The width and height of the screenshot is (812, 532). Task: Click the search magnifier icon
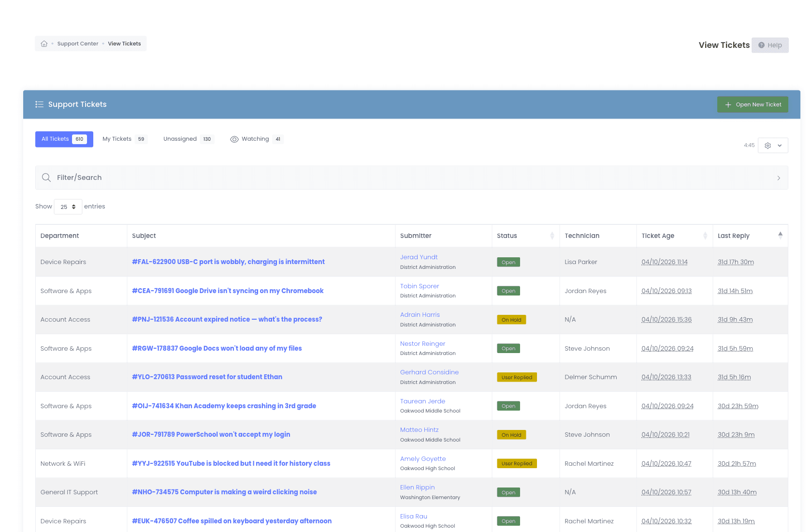coord(46,177)
